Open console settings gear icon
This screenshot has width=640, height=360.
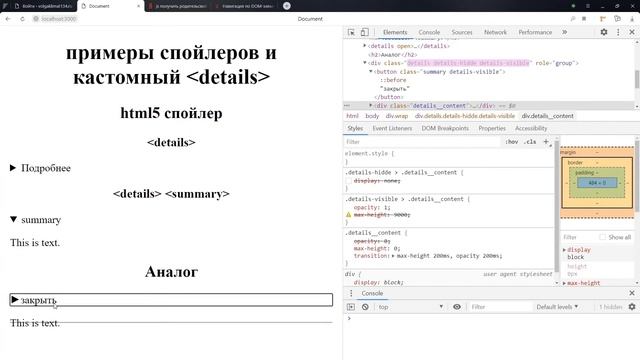[632, 307]
